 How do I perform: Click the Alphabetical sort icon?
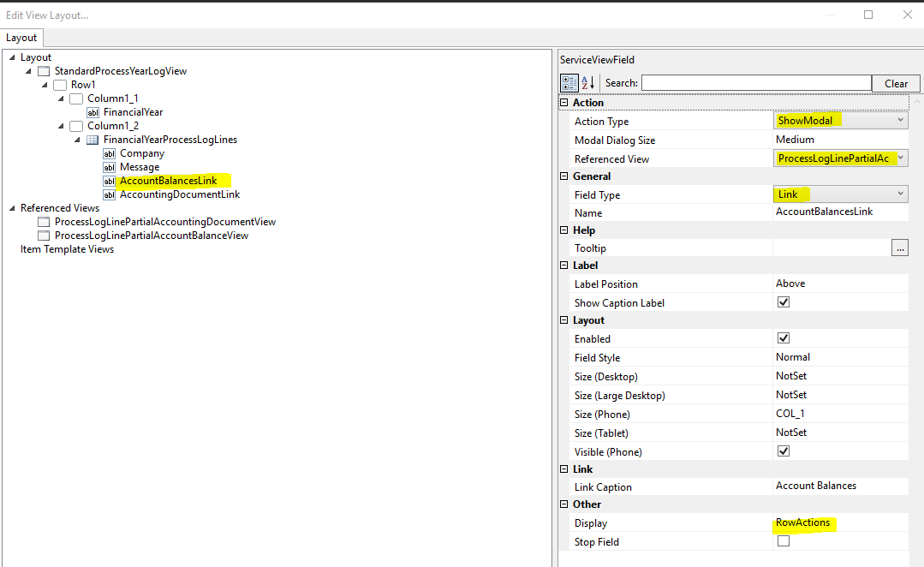pyautogui.click(x=588, y=83)
